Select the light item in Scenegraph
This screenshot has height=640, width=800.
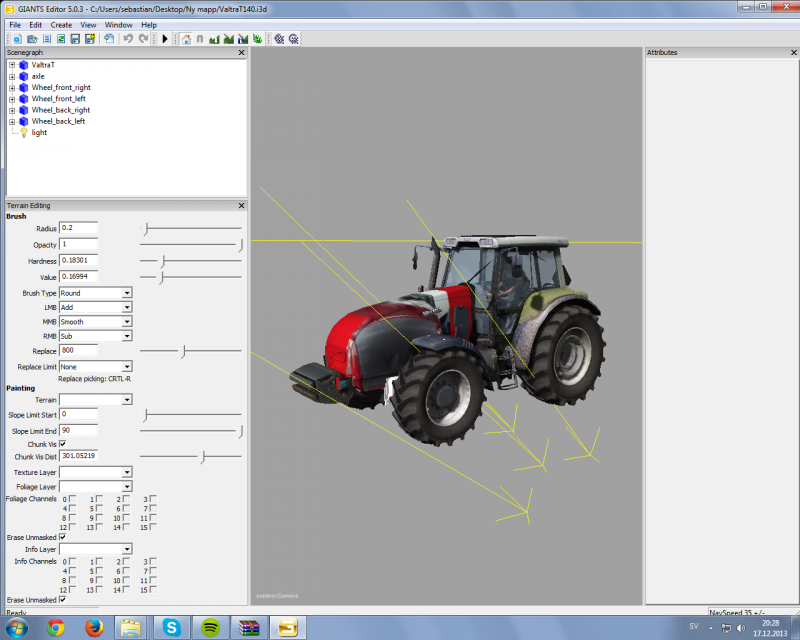(39, 133)
